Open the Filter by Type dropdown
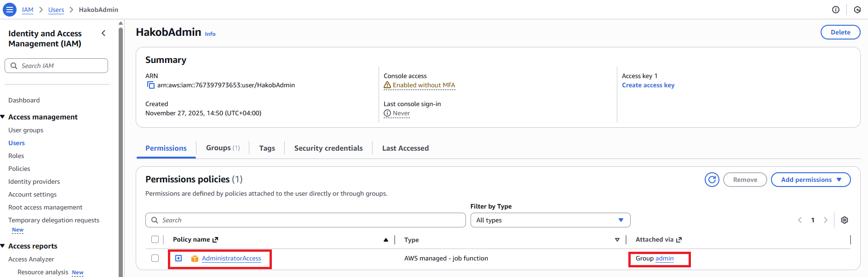Image resolution: width=868 pixels, height=277 pixels. (x=550, y=220)
